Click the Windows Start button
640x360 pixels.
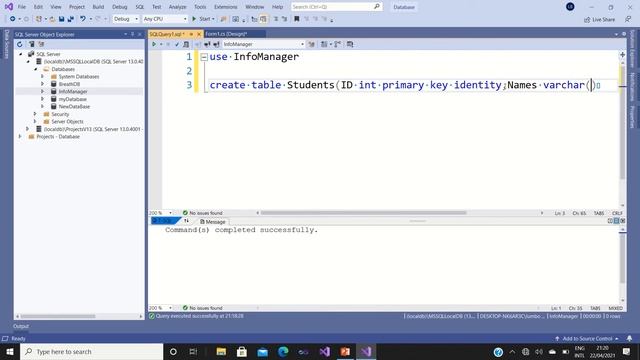click(10, 351)
